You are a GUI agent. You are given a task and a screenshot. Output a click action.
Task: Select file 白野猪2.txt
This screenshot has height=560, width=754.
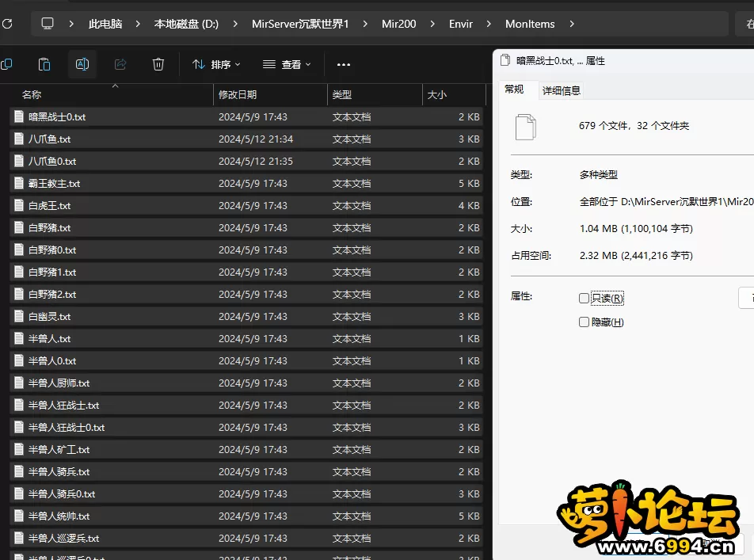246,294
